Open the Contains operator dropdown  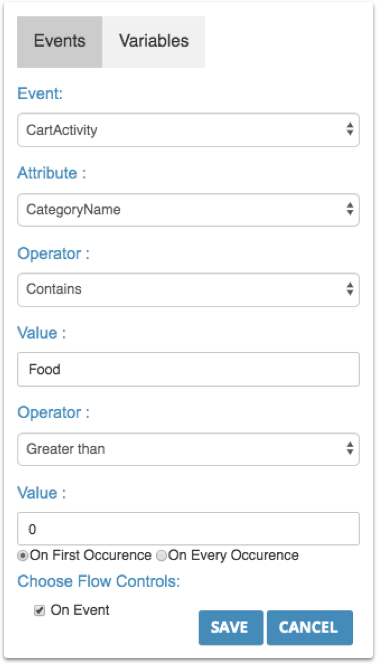pos(188,290)
